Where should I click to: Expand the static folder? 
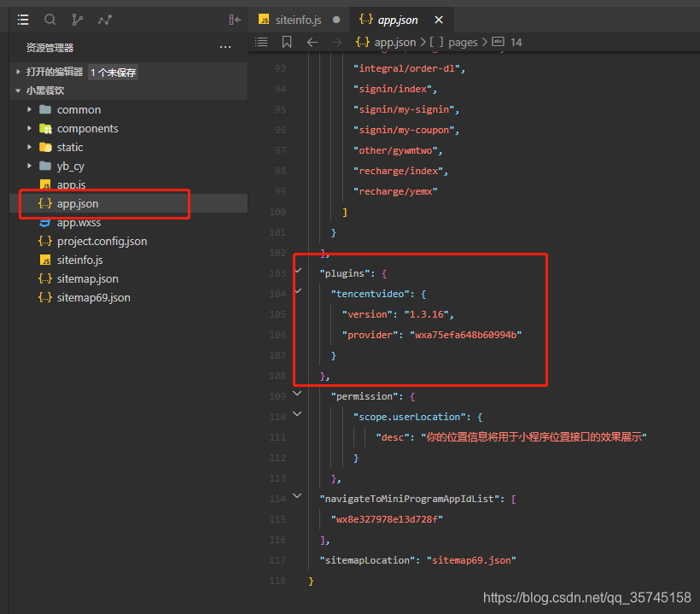[30, 147]
